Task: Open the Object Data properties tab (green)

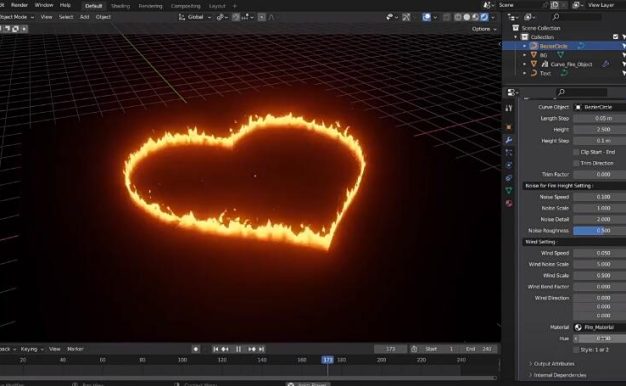Action: click(x=509, y=190)
